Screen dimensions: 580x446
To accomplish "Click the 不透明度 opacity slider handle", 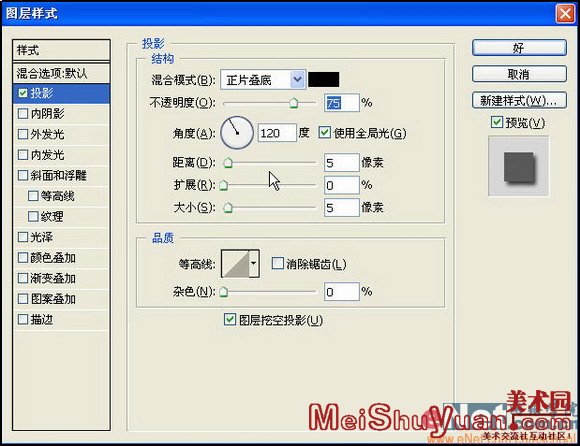I will point(294,103).
